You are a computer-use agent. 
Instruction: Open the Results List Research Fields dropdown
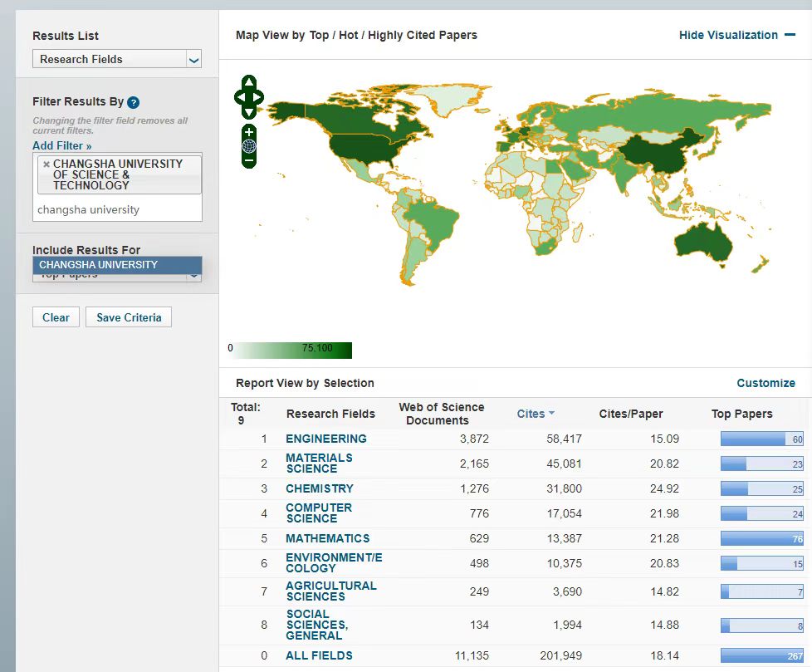click(x=117, y=59)
